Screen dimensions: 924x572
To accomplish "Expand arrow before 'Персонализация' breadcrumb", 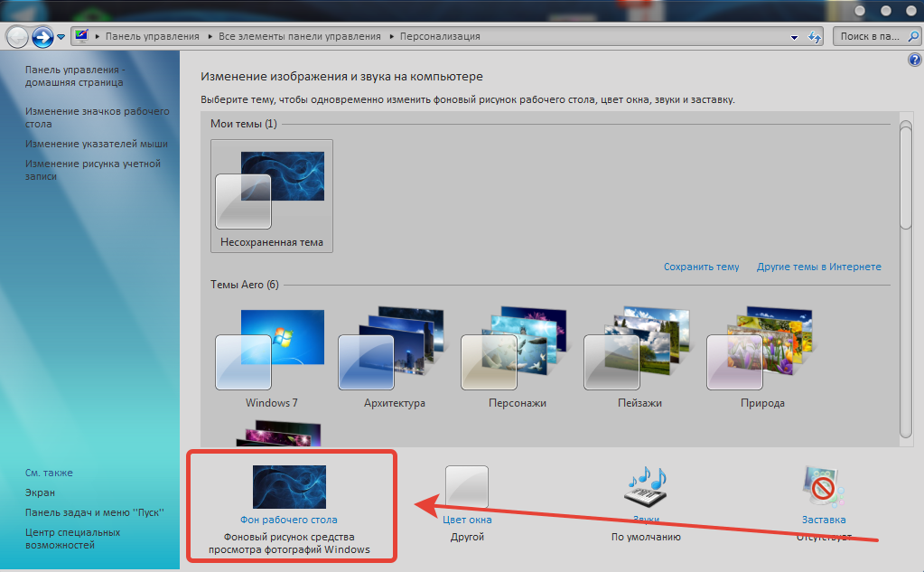I will tap(391, 36).
